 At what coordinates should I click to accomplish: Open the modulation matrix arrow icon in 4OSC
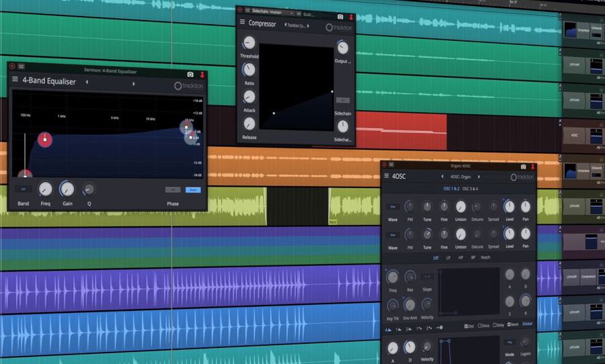439,328
